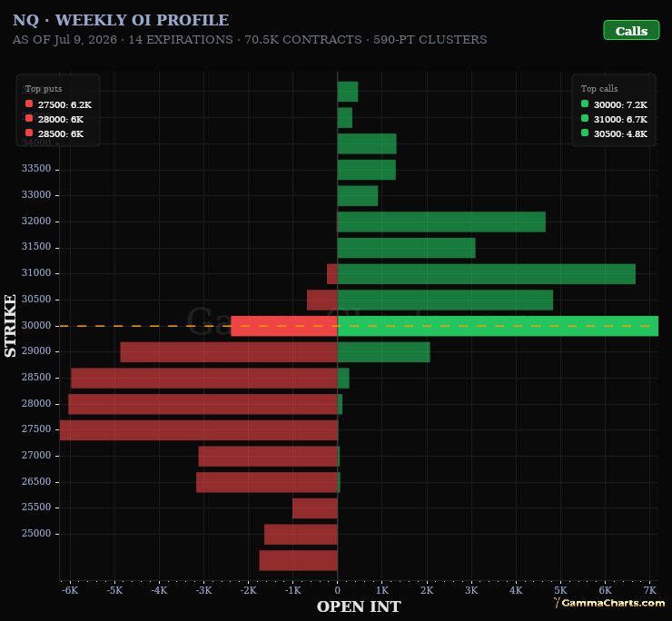Select the '31000: 6.7K' top calls entry

point(614,119)
